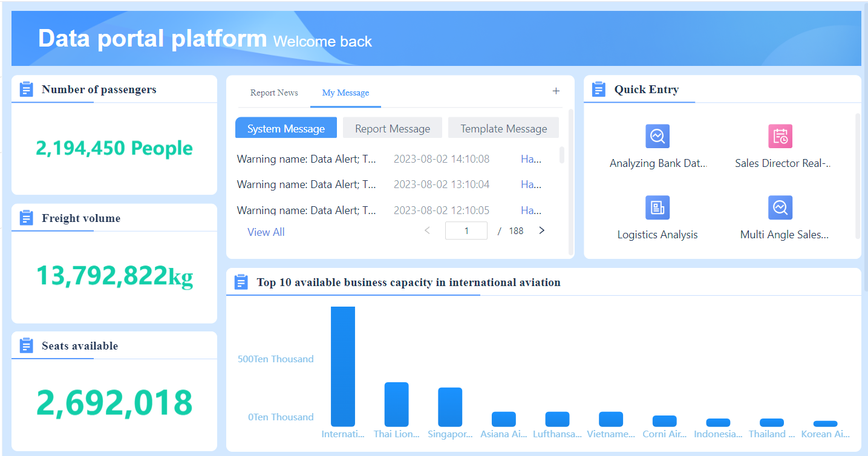Click the Korean Air bar in chart

(x=826, y=424)
